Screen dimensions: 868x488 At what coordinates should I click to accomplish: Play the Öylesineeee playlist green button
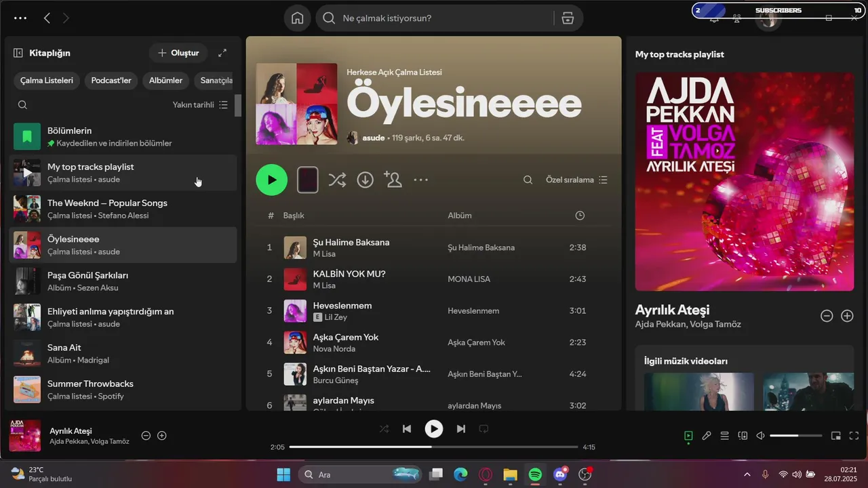click(271, 180)
